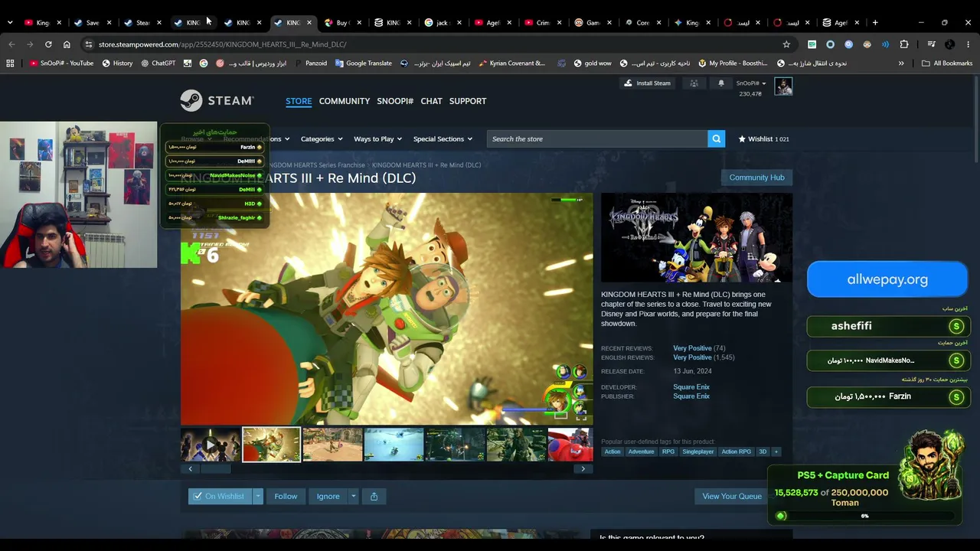Open the STORE menu

tap(299, 101)
